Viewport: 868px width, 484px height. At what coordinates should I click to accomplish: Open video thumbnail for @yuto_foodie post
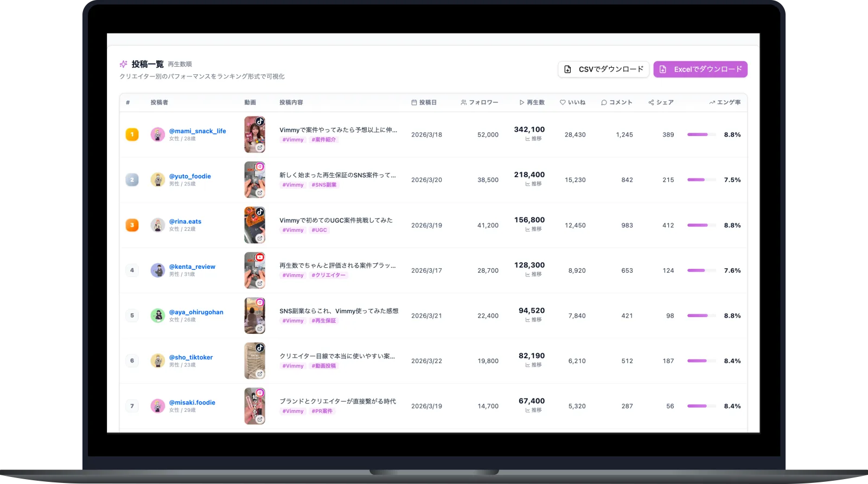coord(254,180)
